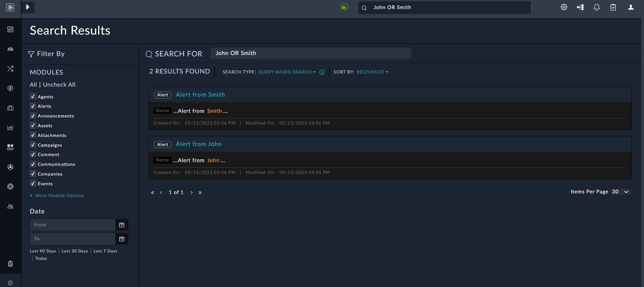Click the Alert tag on the John result
Screen dimensions: 644x287
tap(163, 144)
